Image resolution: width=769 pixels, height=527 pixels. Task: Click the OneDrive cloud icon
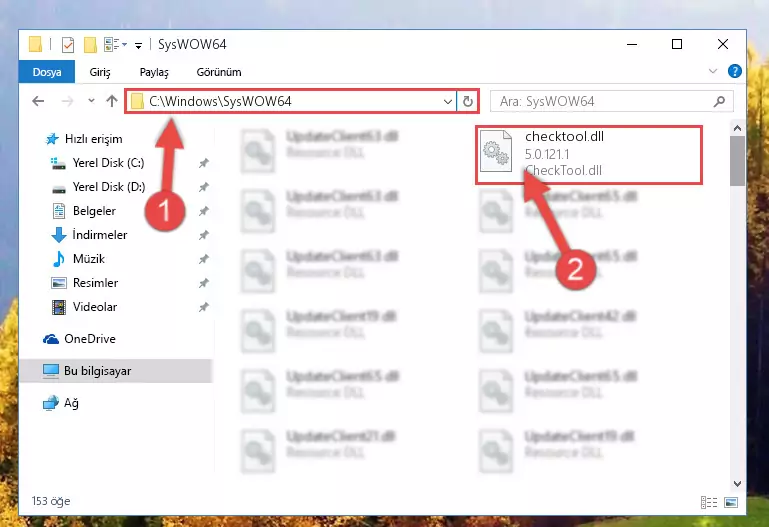[51, 339]
